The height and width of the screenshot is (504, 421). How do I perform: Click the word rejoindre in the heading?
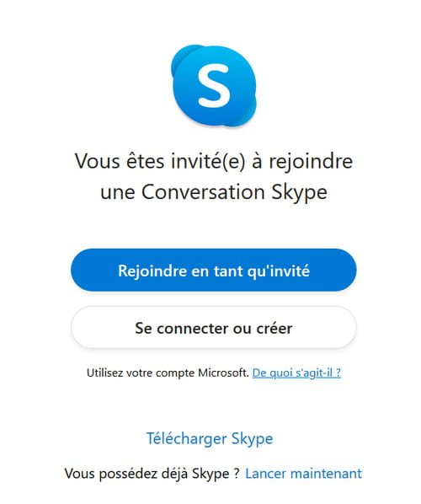coord(311,162)
